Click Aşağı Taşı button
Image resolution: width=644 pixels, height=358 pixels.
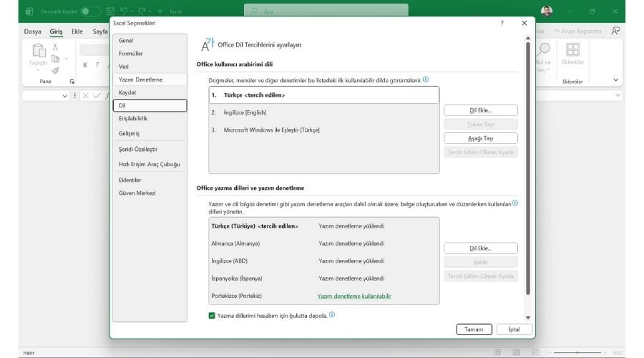tap(480, 138)
